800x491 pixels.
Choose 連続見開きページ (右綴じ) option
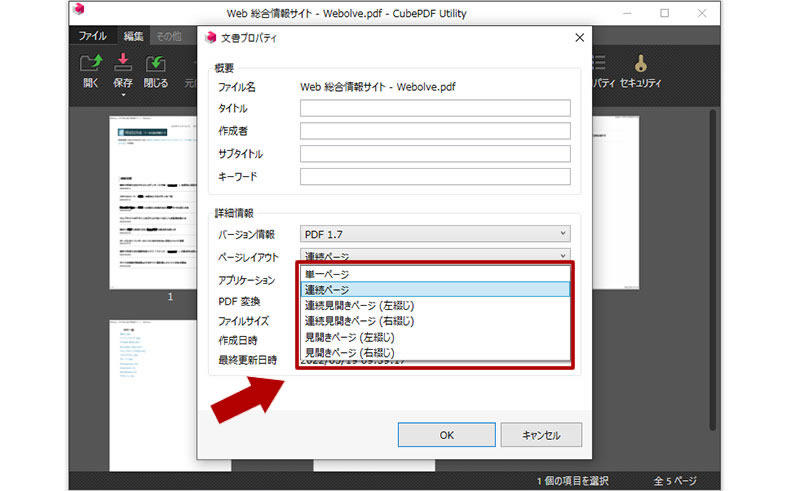[x=435, y=321]
